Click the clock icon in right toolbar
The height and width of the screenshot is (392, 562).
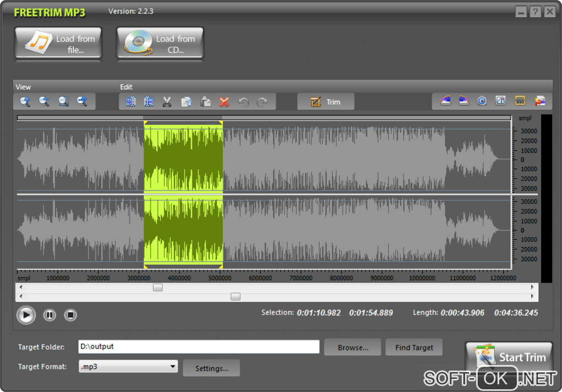(482, 101)
